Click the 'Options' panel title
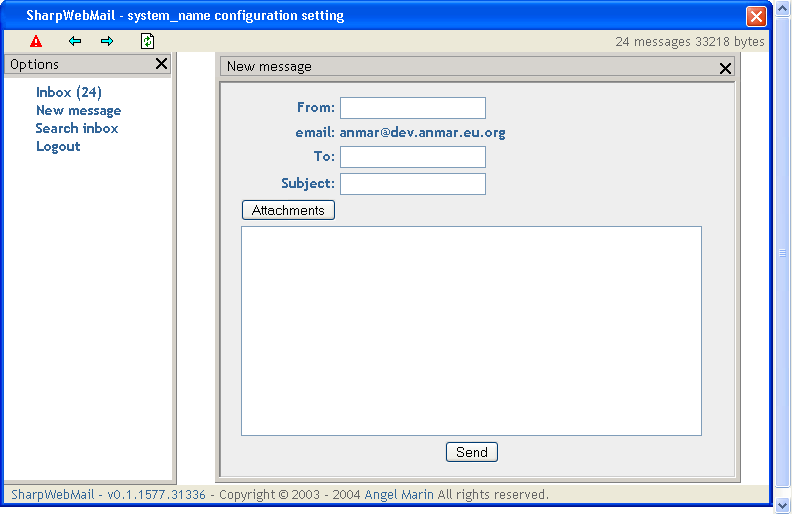This screenshot has width=792, height=514. [34, 65]
